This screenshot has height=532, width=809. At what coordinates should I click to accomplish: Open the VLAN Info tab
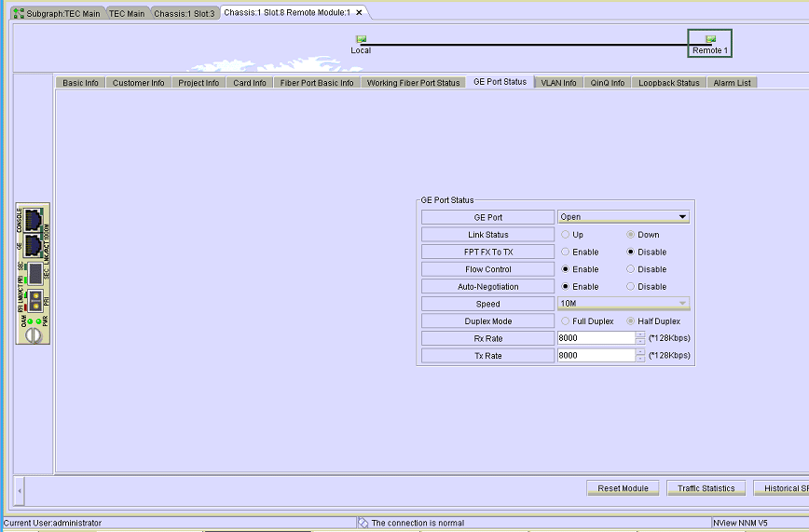559,83
